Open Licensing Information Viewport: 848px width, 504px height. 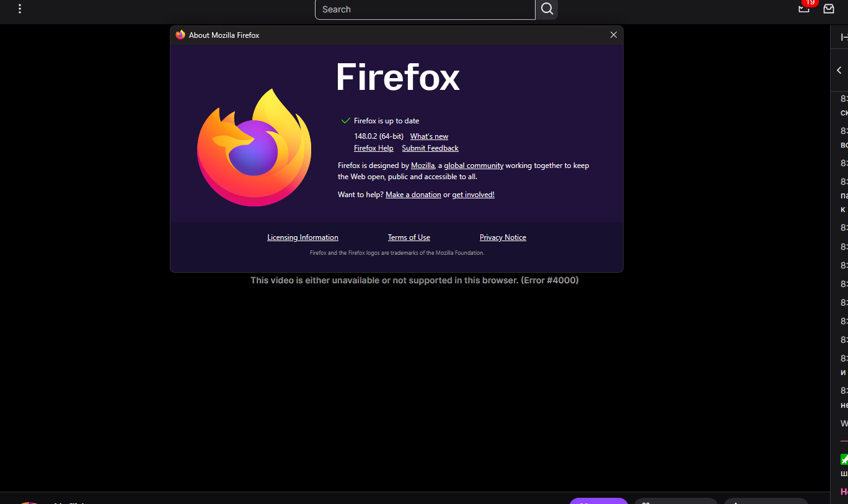coord(303,237)
